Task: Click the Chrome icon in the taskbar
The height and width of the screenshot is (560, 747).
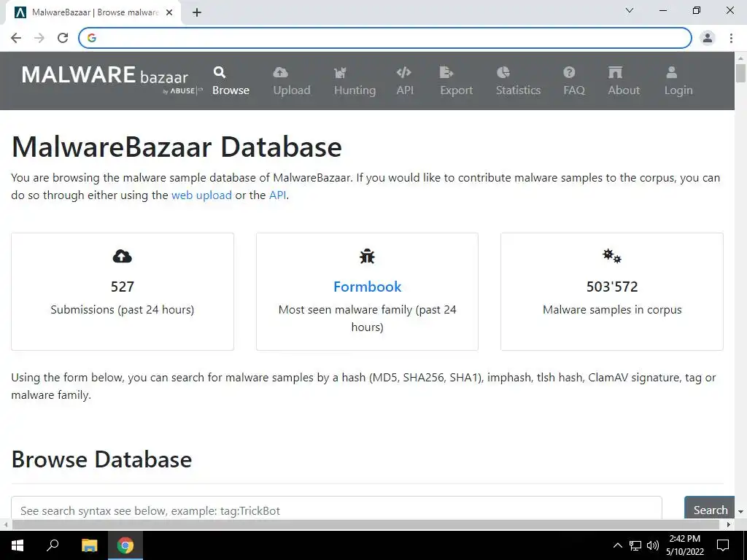Action: [x=125, y=545]
